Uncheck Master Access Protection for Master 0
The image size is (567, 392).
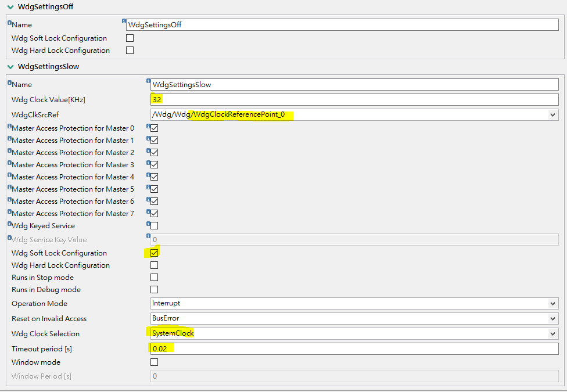click(x=154, y=128)
